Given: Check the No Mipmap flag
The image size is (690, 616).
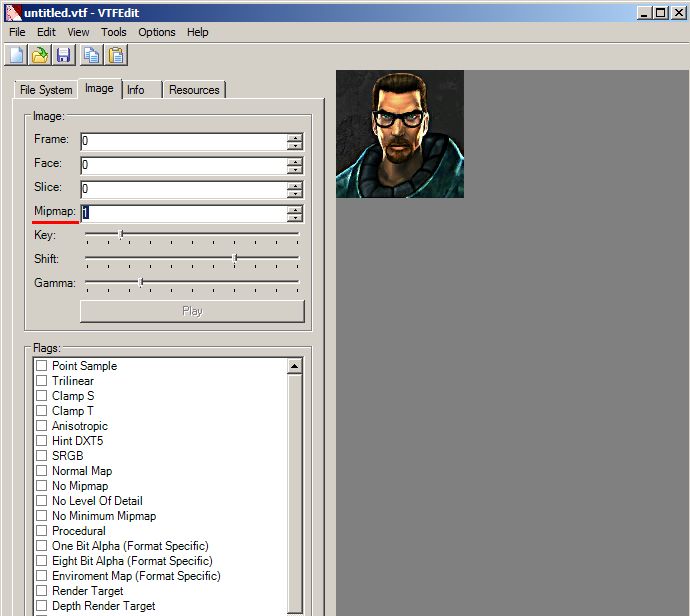Looking at the screenshot, I should (x=41, y=486).
